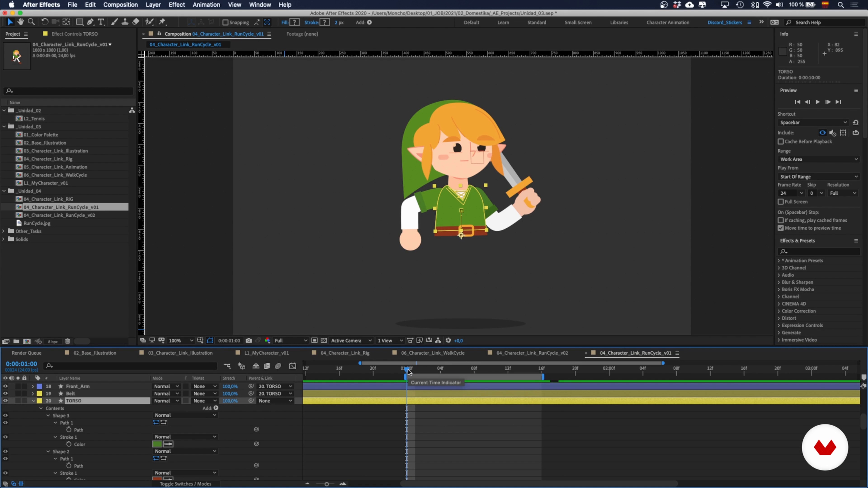Expand the Front_Arm layer properties

pyautogui.click(x=33, y=387)
